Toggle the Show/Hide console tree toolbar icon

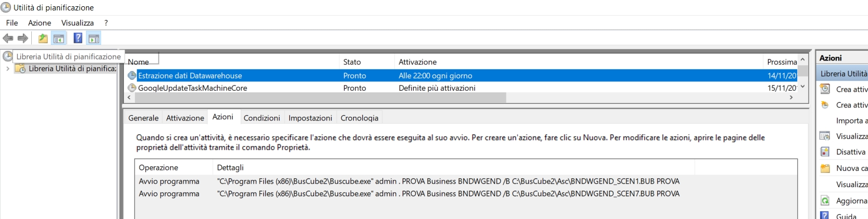point(59,38)
